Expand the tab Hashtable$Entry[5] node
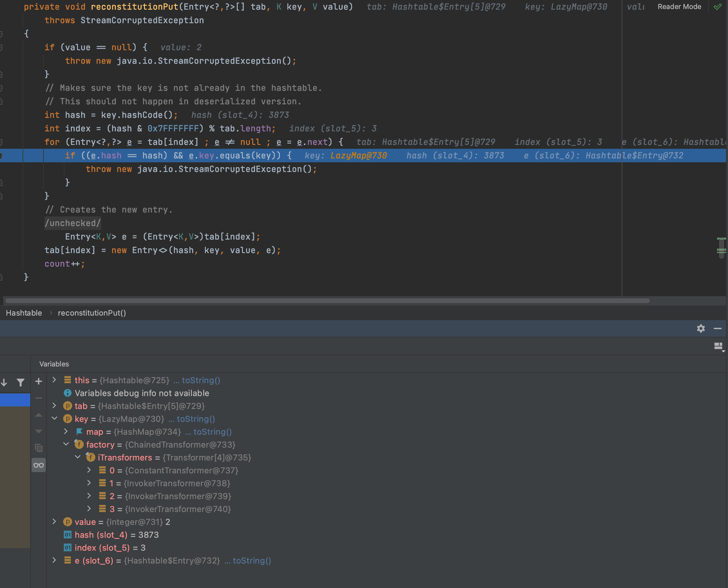This screenshot has height=588, width=728. pyautogui.click(x=54, y=405)
